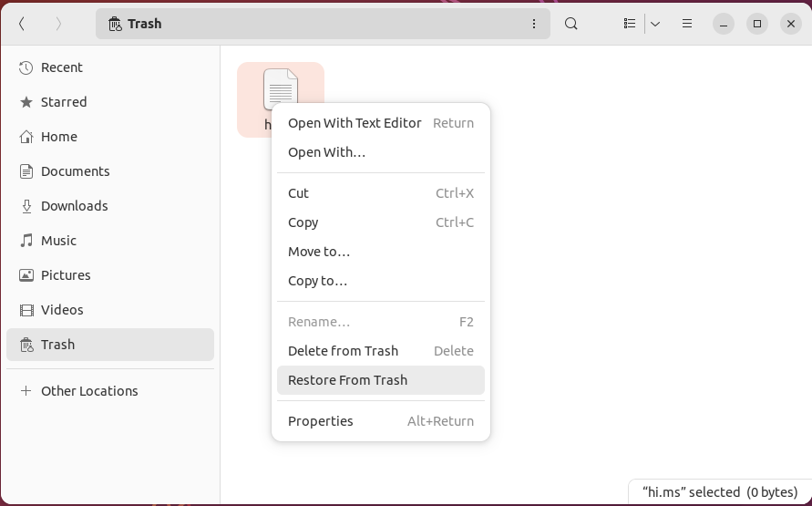This screenshot has height=506, width=812.
Task: Click the Home house icon in sidebar
Action: click(x=26, y=137)
